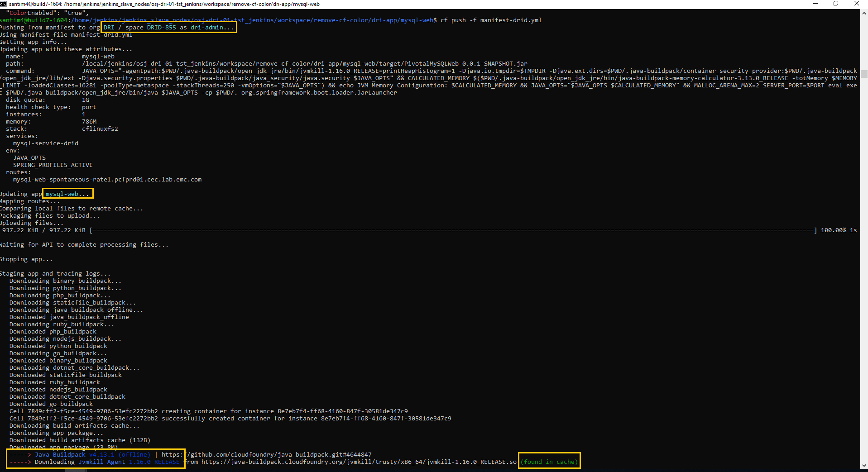Click the 'creating container for instance' Cell line
The image size is (868, 472).
209,411
